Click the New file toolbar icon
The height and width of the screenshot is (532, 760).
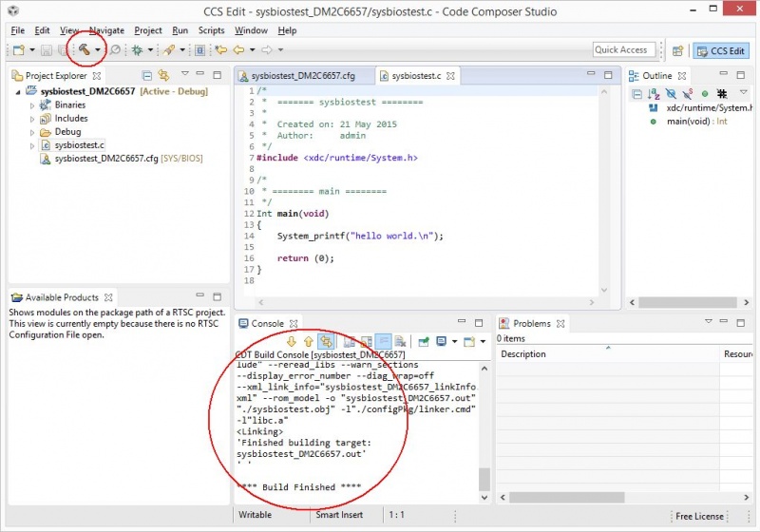point(19,50)
